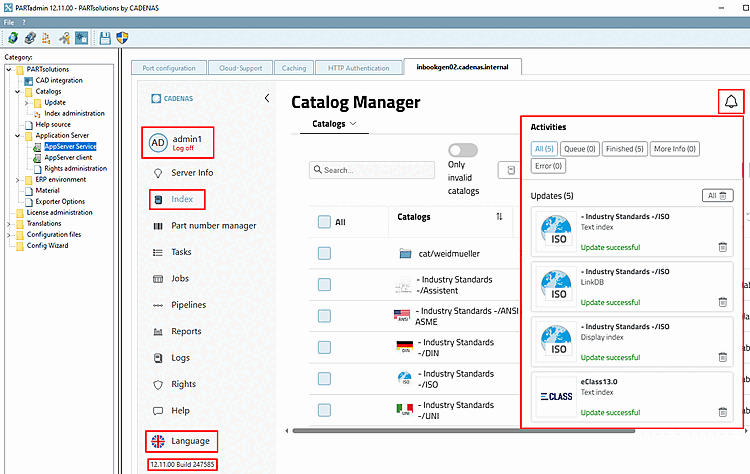Delete the eClass13.0 Text index activity
The width and height of the screenshot is (750, 474).
(723, 412)
